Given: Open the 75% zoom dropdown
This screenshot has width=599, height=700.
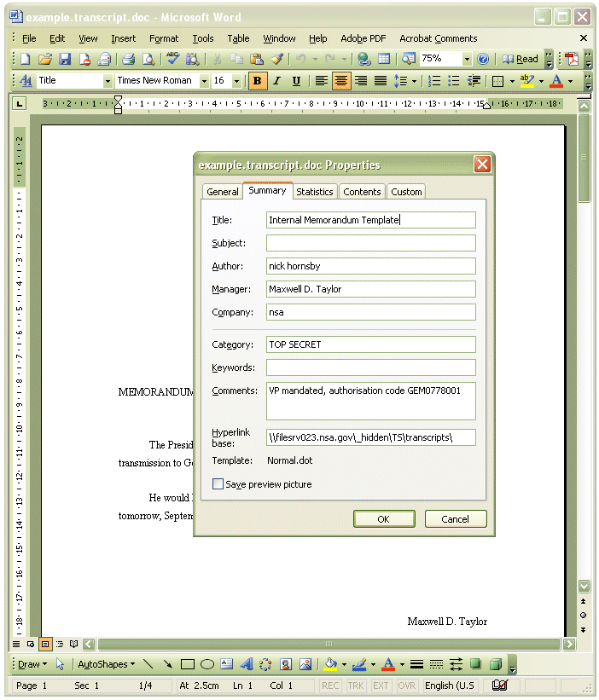Looking at the screenshot, I should pyautogui.click(x=467, y=59).
